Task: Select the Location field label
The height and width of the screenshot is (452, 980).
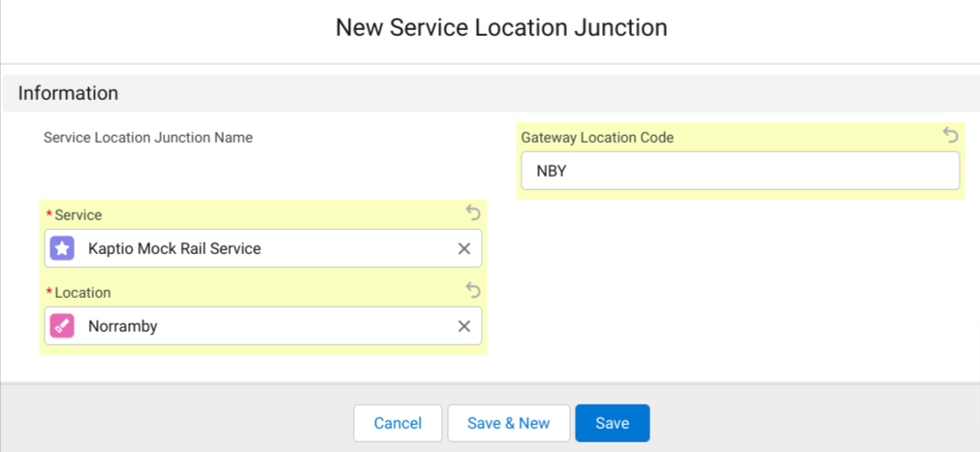Action: (82, 292)
